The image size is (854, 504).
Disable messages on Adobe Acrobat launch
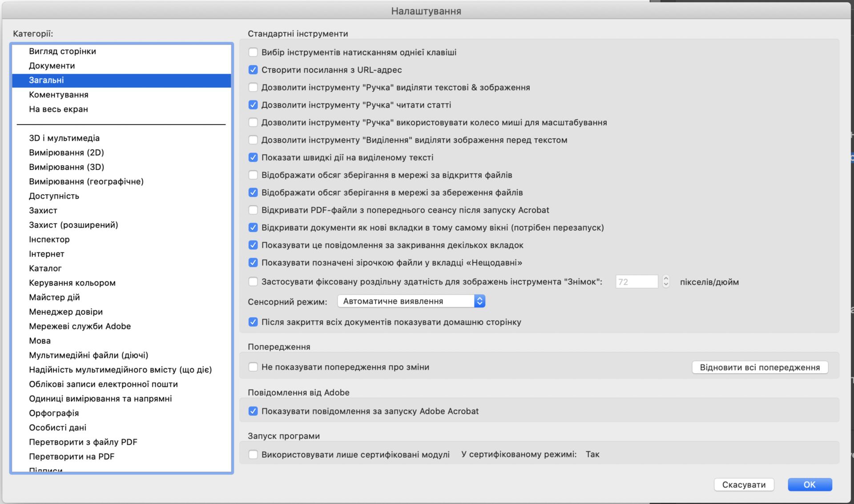point(253,411)
